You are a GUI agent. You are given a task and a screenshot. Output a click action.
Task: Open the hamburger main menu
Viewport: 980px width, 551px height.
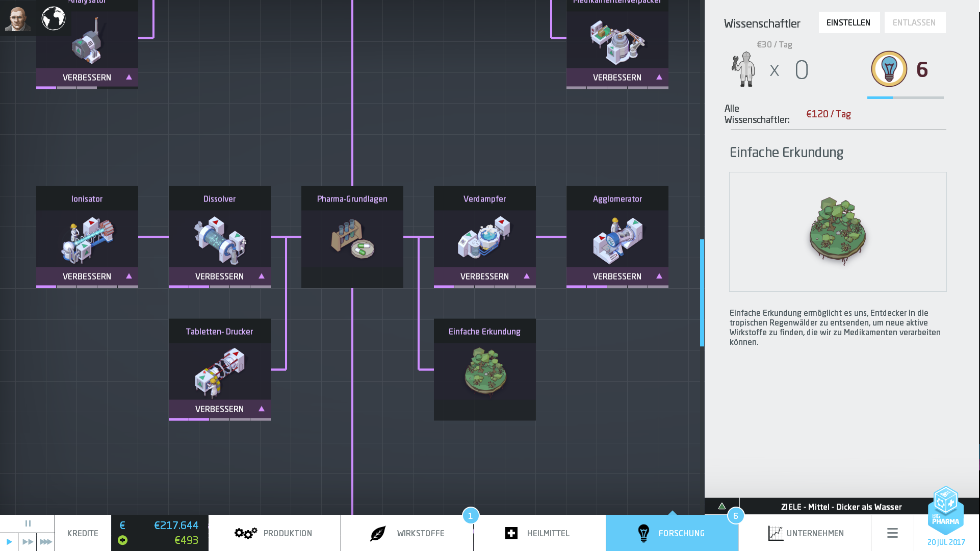click(x=892, y=533)
